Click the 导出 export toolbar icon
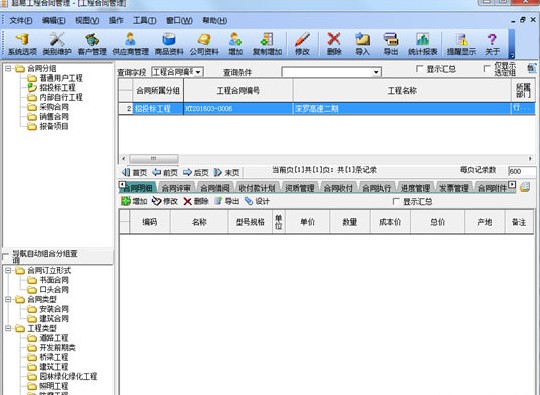The height and width of the screenshot is (395, 540). (x=391, y=44)
